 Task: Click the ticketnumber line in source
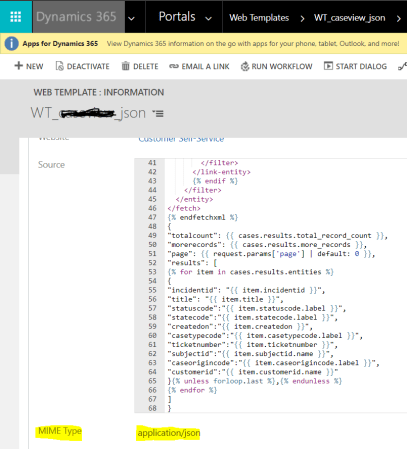click(252, 345)
